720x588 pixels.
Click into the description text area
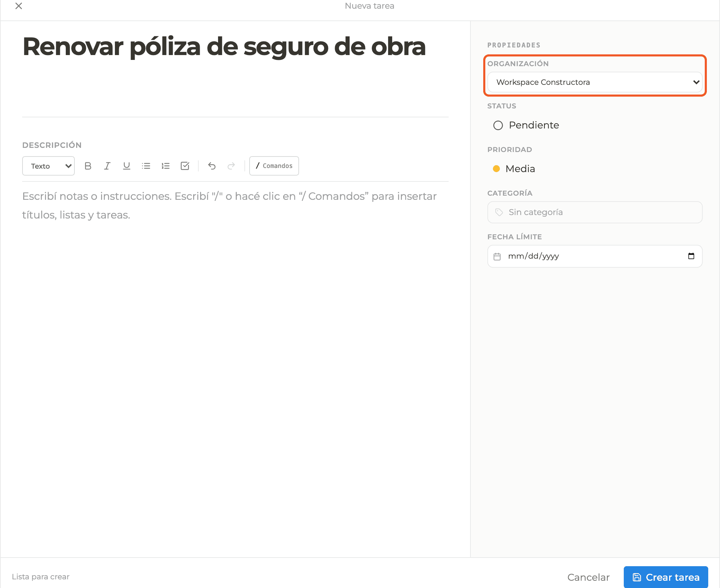[235, 206]
